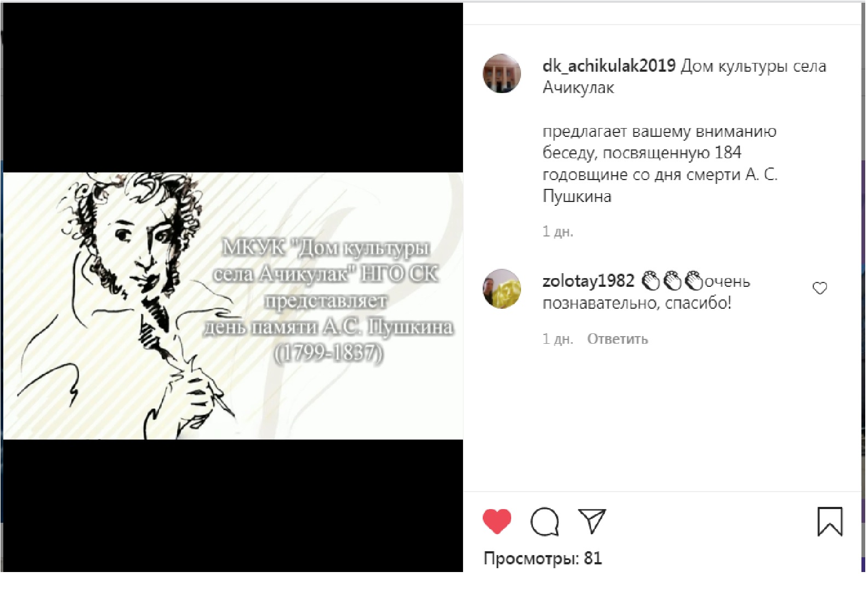Open dk_achikulak2019 username link
This screenshot has width=868, height=589.
click(x=609, y=66)
